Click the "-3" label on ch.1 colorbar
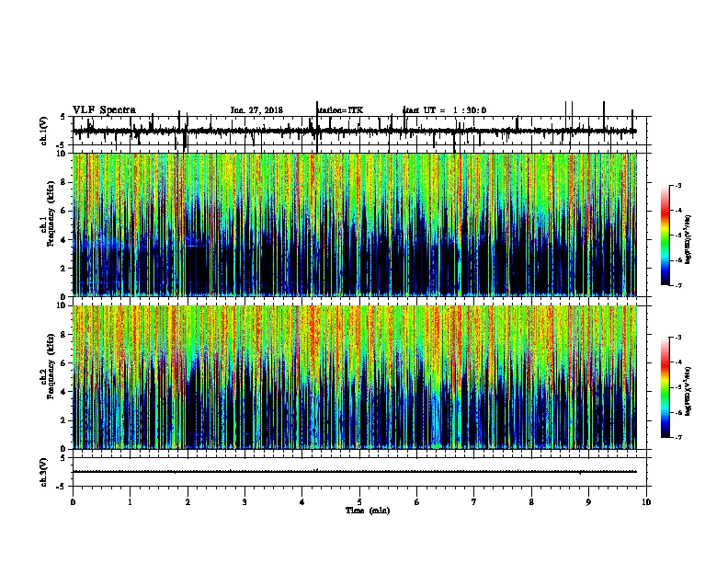 (x=677, y=185)
